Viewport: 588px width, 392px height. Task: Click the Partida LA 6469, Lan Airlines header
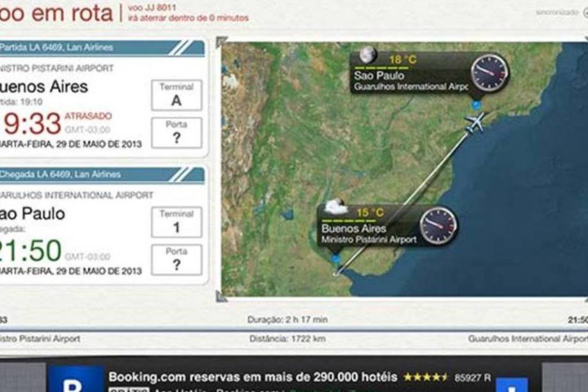tap(102, 47)
